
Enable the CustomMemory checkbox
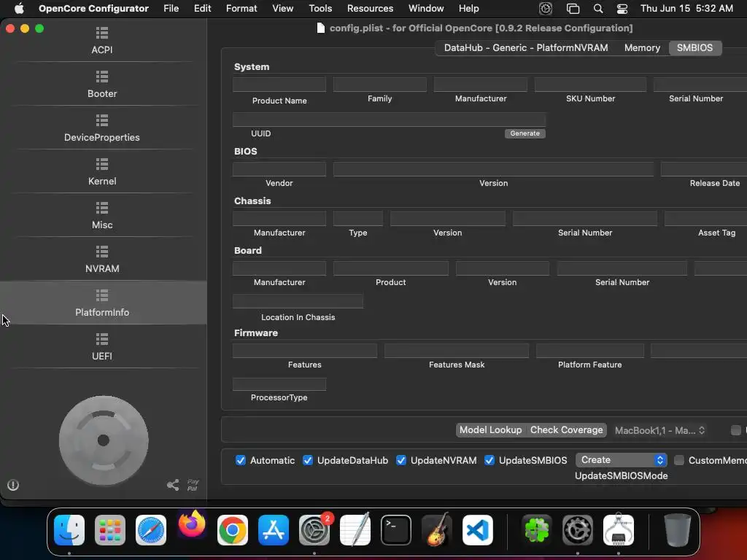[x=679, y=461]
